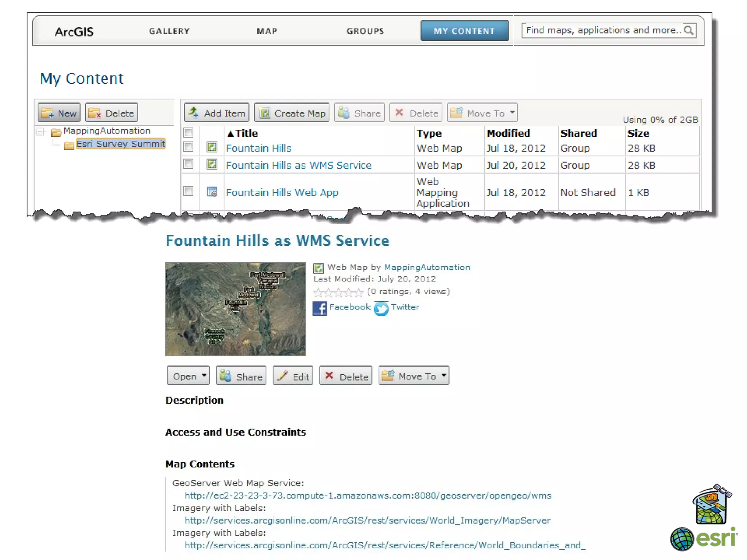Check the Fountain Hills row checkbox
This screenshot has width=747, height=560.
(x=188, y=147)
